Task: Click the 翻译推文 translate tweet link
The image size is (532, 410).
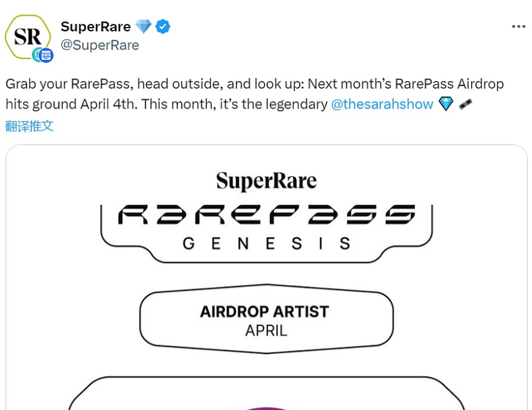Action: click(29, 126)
